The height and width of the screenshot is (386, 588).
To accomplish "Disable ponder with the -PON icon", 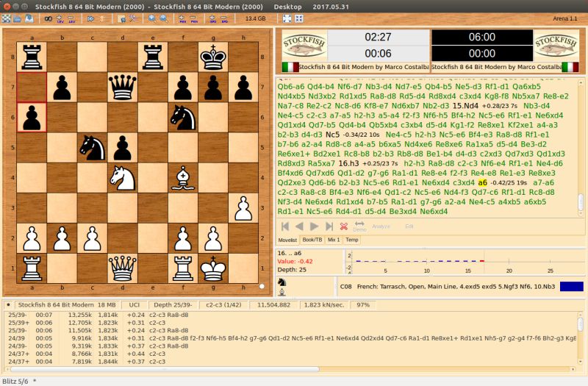I will point(194,18).
